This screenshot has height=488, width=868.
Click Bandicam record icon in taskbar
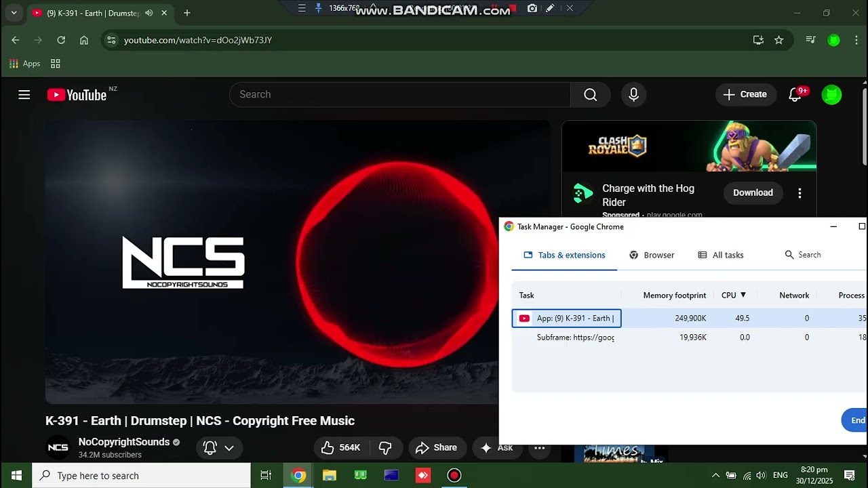(454, 475)
